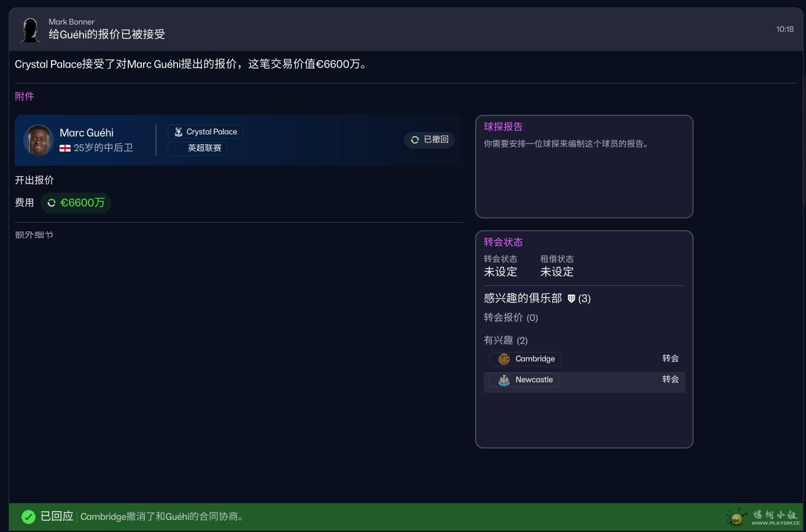Select the 转会状态 panel heading
Viewport: 806px width, 532px height.
click(503, 242)
